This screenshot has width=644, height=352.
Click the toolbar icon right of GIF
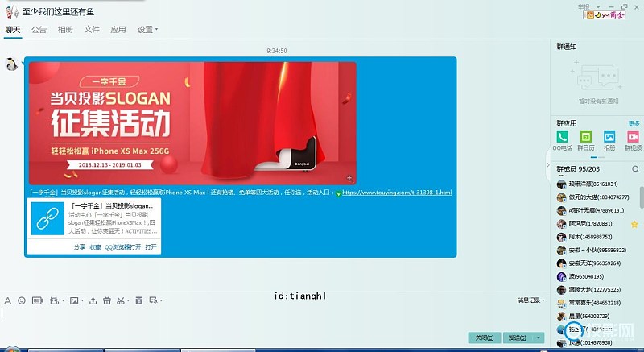[54, 300]
